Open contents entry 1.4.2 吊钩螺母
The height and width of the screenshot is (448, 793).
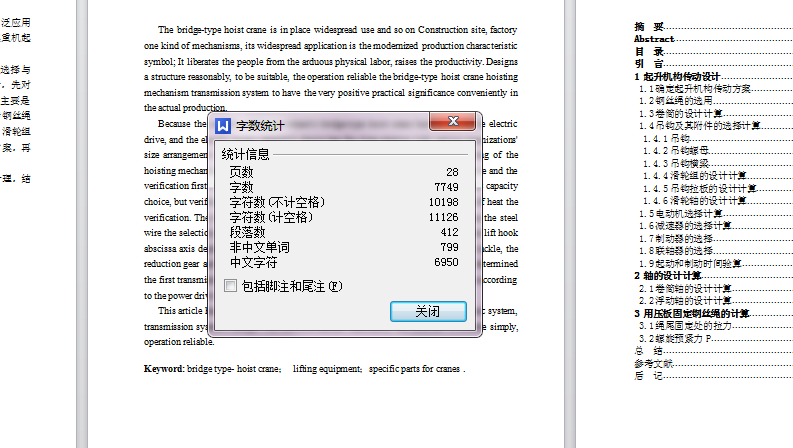click(x=718, y=151)
